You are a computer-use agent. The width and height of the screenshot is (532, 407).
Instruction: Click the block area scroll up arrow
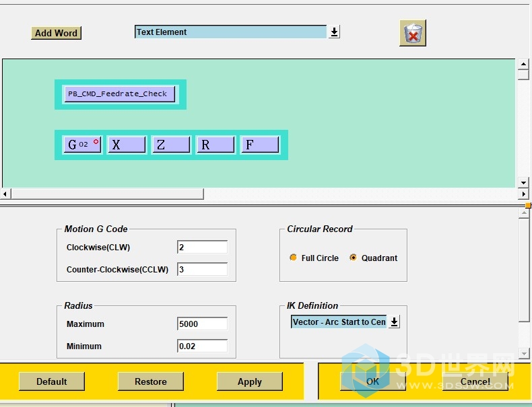[523, 64]
